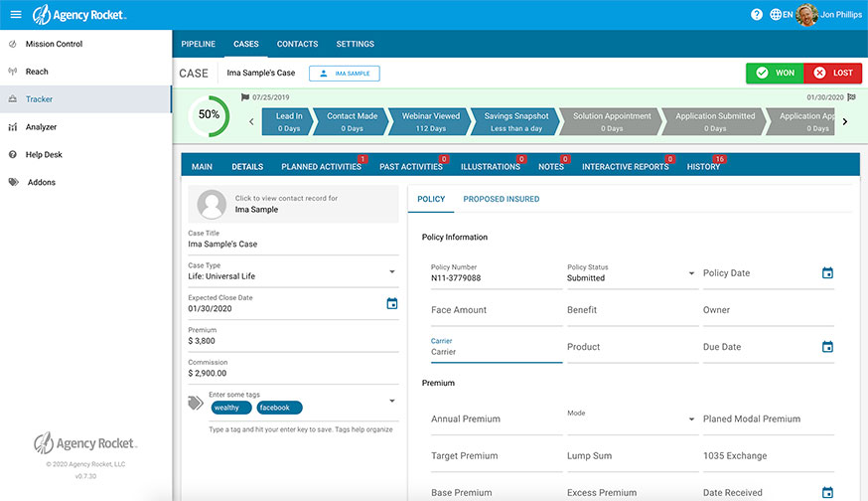The width and height of the screenshot is (868, 501).
Task: Click the Date Received calendar icon
Action: coord(827,492)
